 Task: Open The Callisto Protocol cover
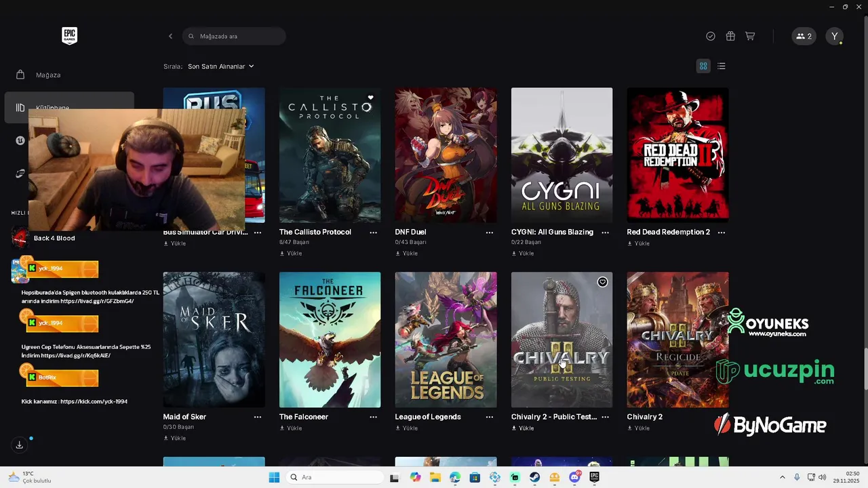pos(330,155)
